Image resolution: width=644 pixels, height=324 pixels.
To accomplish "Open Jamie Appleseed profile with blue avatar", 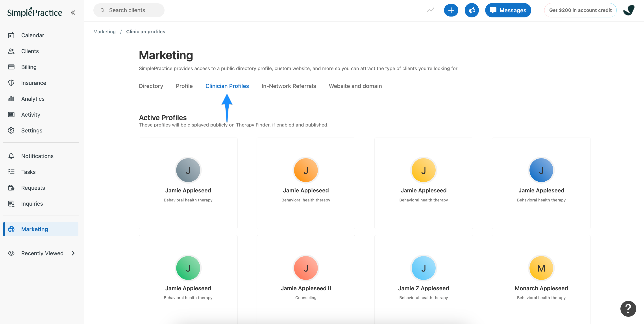I will pos(541,183).
